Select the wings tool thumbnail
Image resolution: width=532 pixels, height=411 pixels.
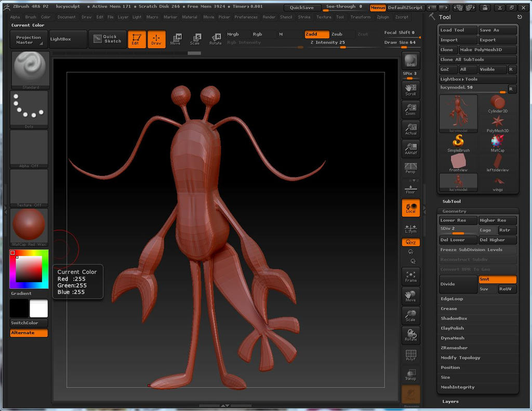(497, 183)
